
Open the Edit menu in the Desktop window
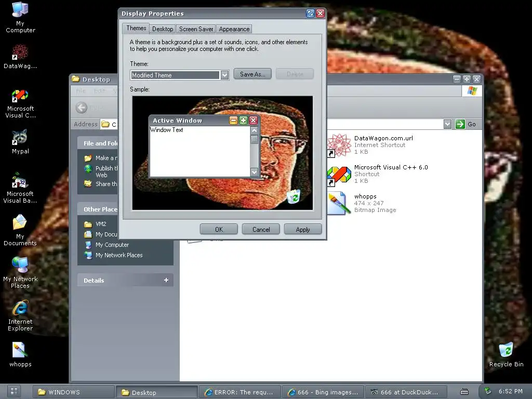(x=99, y=91)
